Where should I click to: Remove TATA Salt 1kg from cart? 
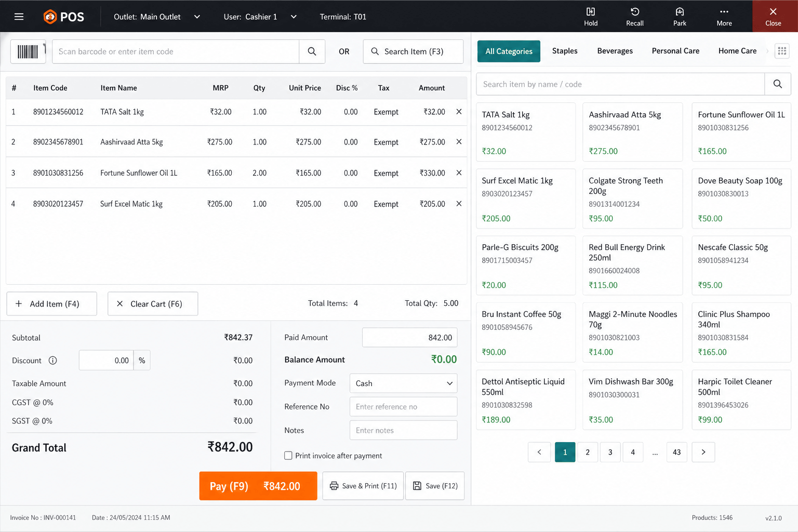click(x=459, y=112)
